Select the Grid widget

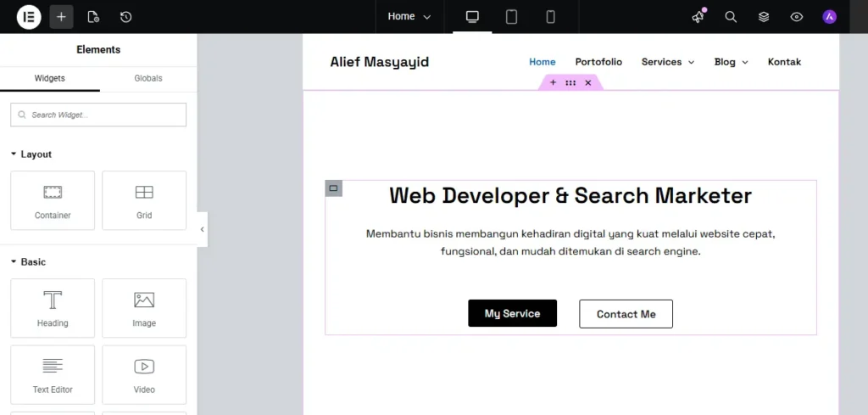(x=144, y=200)
